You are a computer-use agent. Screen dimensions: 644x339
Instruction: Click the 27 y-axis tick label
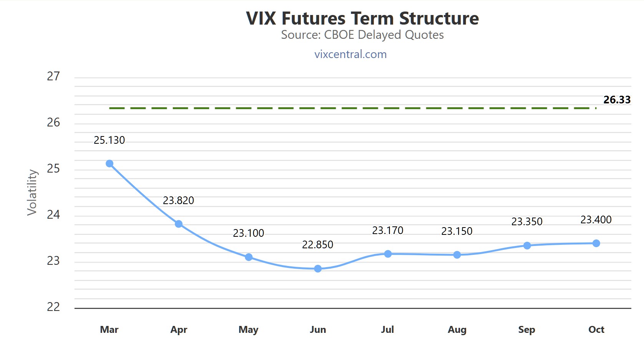pyautogui.click(x=53, y=76)
